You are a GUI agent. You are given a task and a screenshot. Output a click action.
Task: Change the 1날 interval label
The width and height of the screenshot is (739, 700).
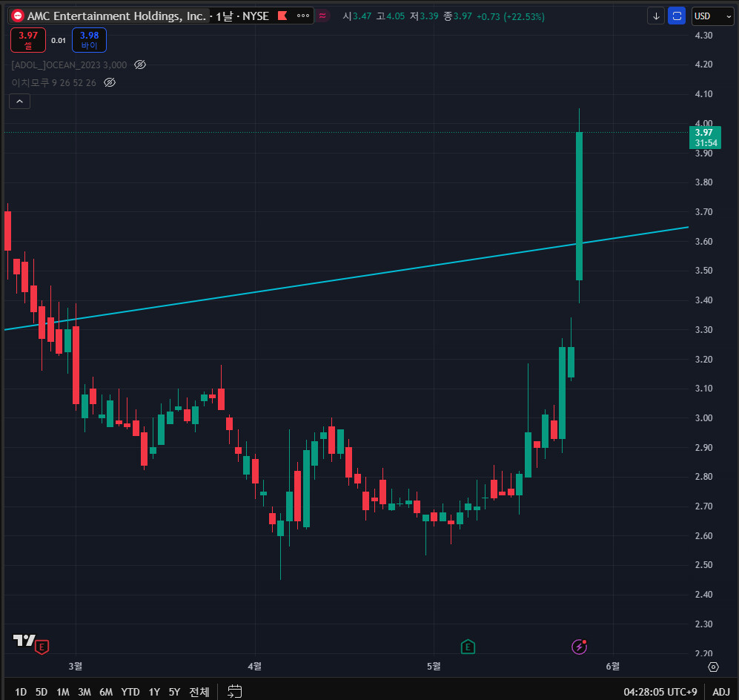(225, 16)
